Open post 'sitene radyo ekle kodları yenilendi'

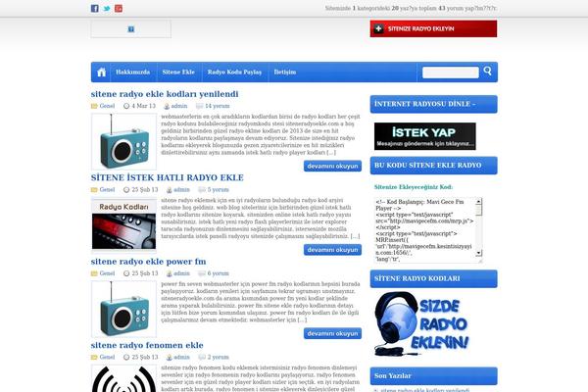click(165, 94)
